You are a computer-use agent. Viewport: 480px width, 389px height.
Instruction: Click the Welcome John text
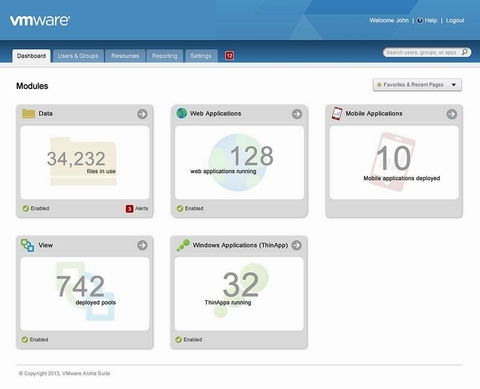389,21
